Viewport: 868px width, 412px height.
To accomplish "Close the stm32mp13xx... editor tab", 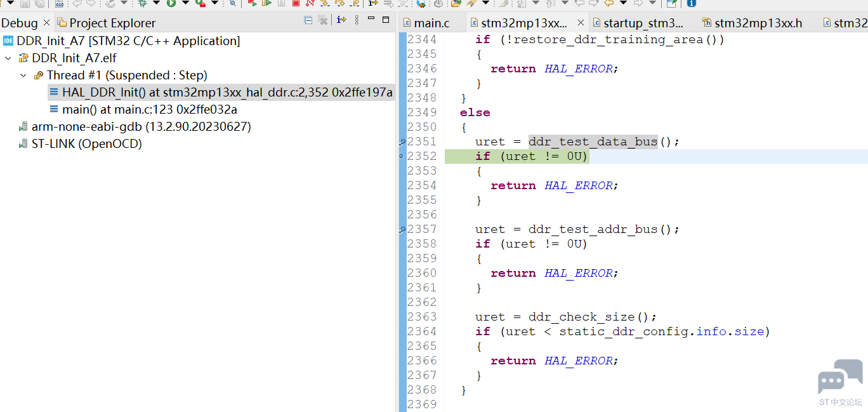I will point(581,23).
